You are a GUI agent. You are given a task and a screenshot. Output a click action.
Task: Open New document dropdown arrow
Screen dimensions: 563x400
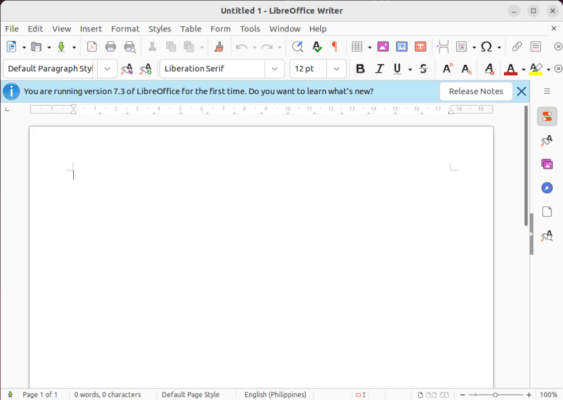(x=24, y=47)
